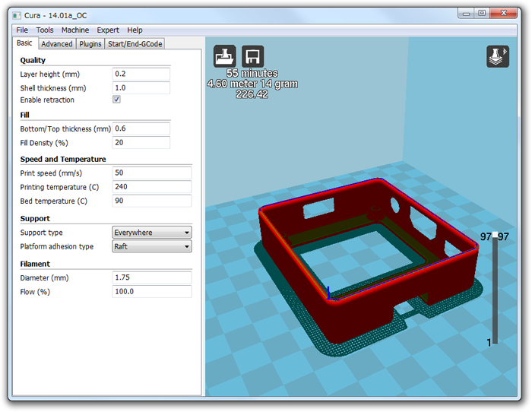Open the Help menu
The image size is (532, 412).
click(x=135, y=30)
